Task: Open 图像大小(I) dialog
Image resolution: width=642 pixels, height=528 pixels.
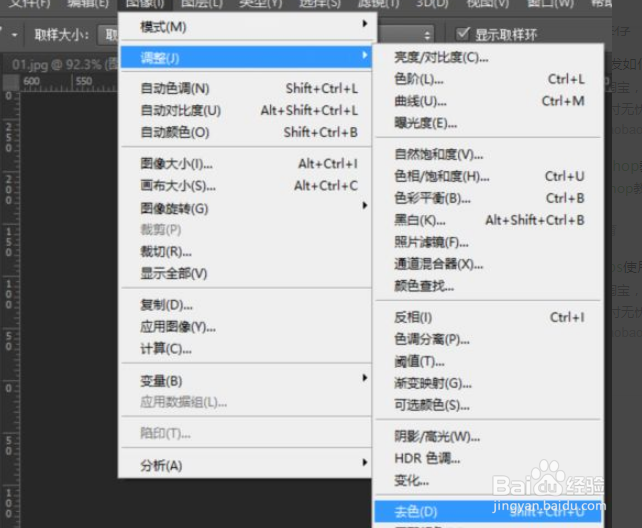Action: click(x=246, y=164)
